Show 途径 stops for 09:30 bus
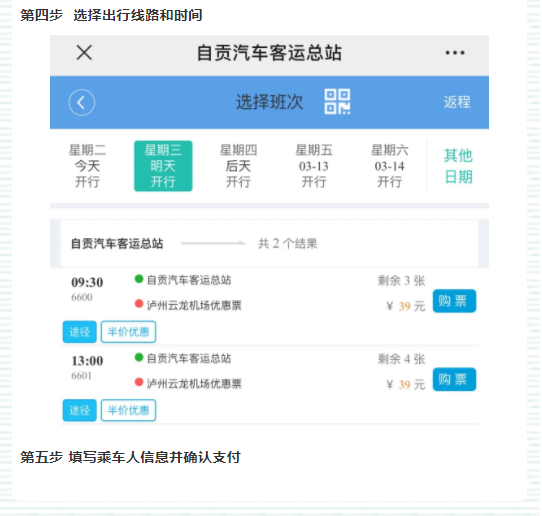The image size is (542, 516). click(80, 332)
